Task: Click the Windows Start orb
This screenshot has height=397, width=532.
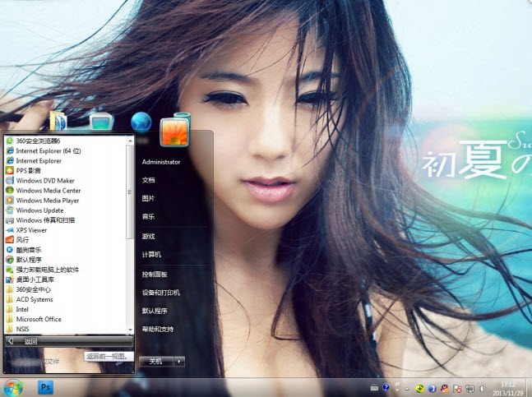Action: (13, 387)
